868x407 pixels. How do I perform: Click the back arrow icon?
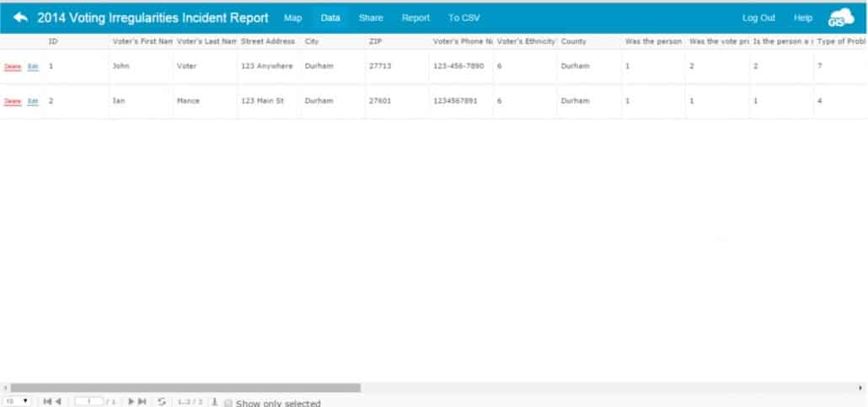[20, 17]
